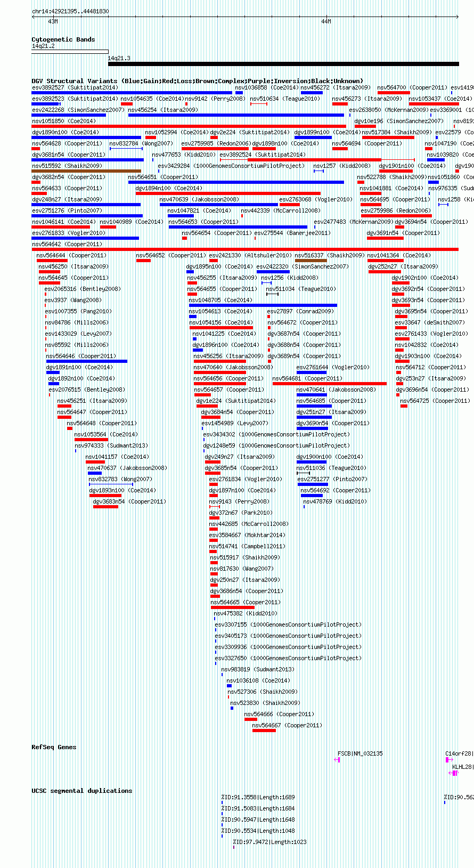Screen dimensions: 474x868
Task: Select variant nsv516337 (Shaikh2009)
Action: [330, 255]
